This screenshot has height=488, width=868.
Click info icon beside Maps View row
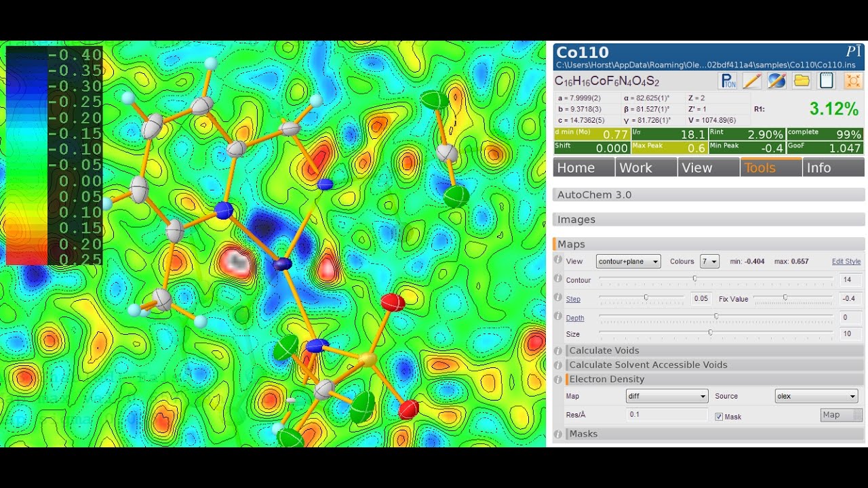point(558,260)
